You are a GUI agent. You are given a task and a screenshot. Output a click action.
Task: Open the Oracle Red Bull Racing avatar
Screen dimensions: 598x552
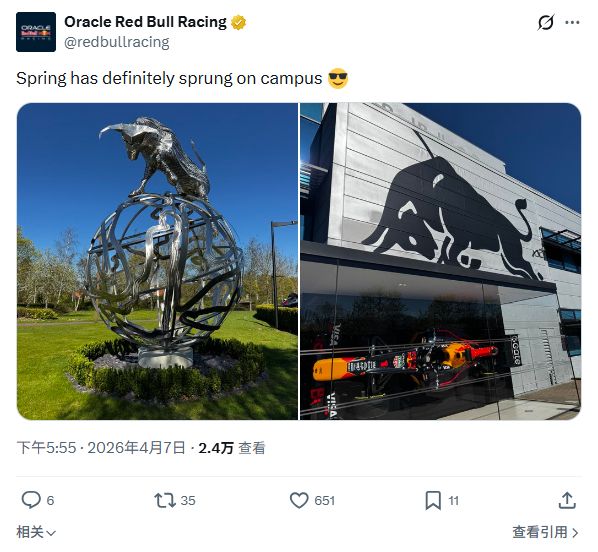(36, 32)
